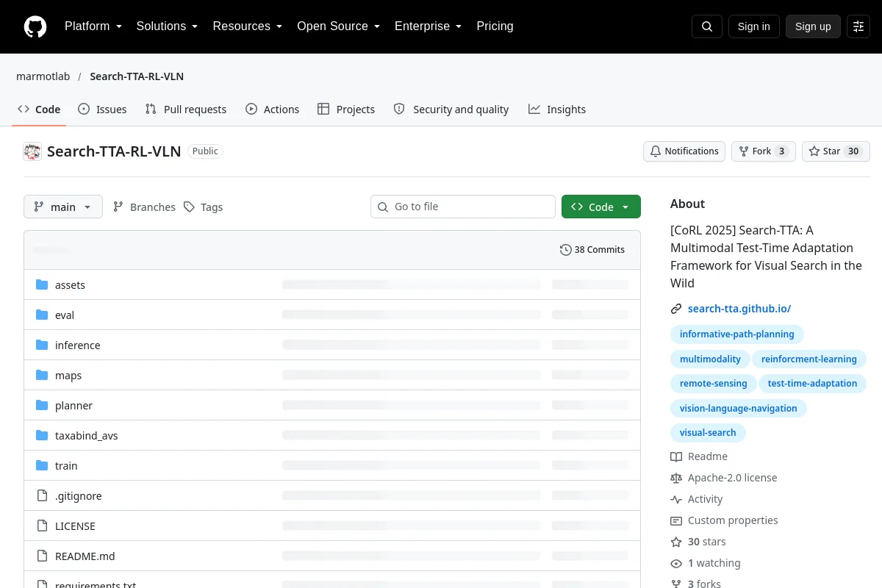Open the search-tta.github.io website link
The image size is (882, 588).
739,309
